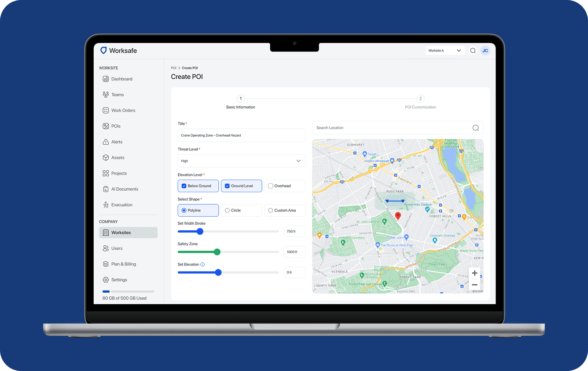
Task: Uncheck the Ground Level checkbox
Action: [227, 186]
